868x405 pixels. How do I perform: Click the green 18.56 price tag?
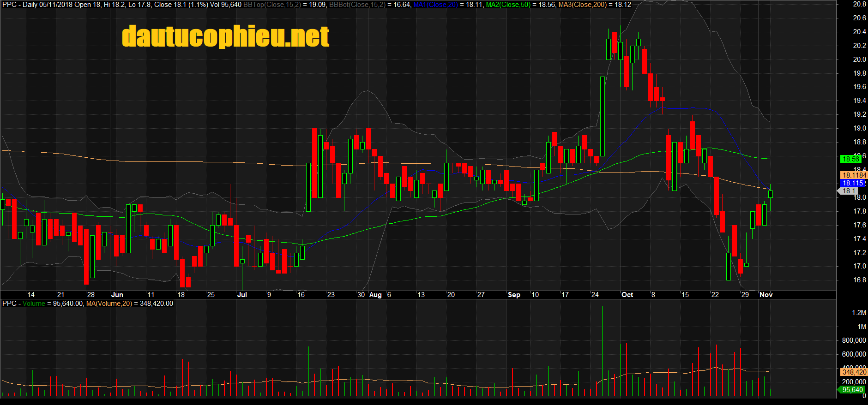pos(850,159)
